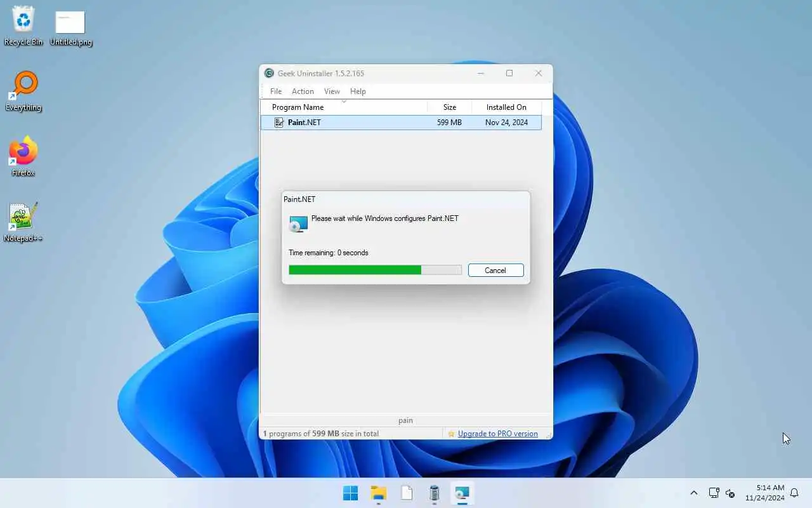Select the Firefox desktop shortcut
Screen dimensions: 812x508
pos(23,156)
